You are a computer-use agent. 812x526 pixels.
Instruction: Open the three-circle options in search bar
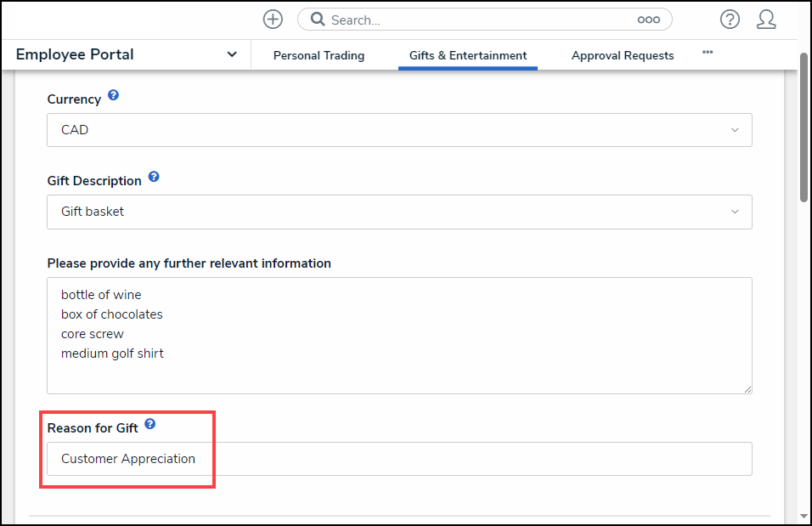tap(648, 20)
